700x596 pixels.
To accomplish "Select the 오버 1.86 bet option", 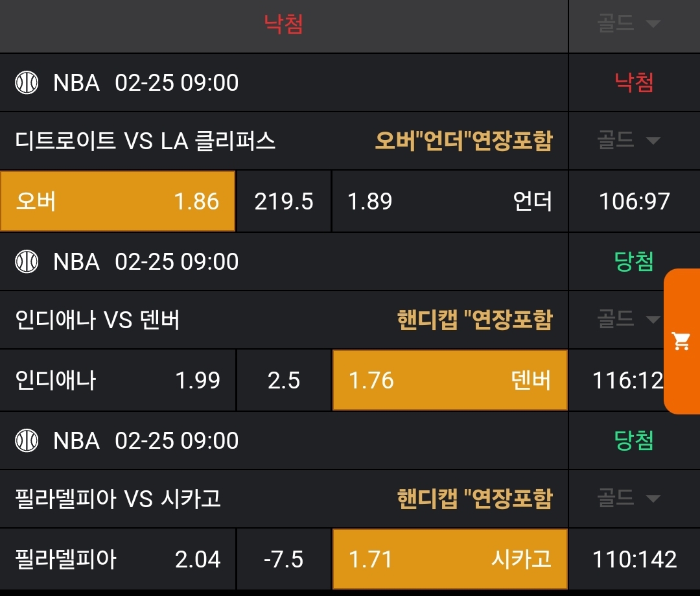I will pyautogui.click(x=117, y=202).
